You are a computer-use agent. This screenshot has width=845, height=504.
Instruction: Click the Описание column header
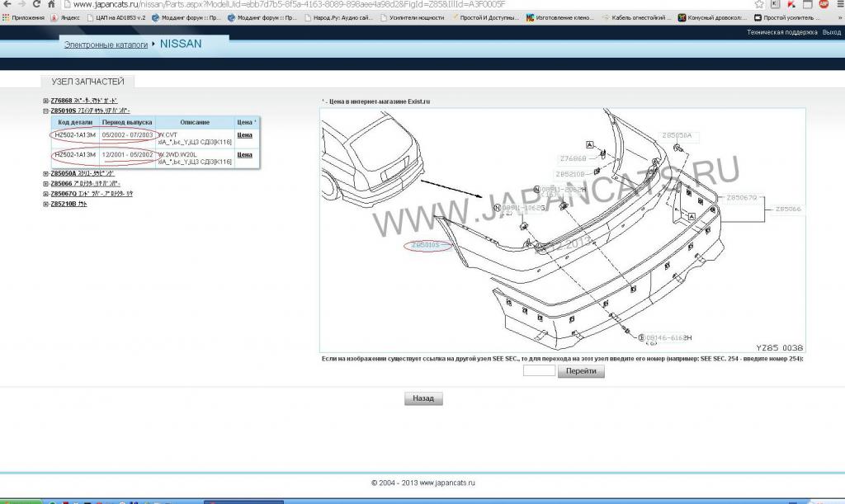click(195, 122)
